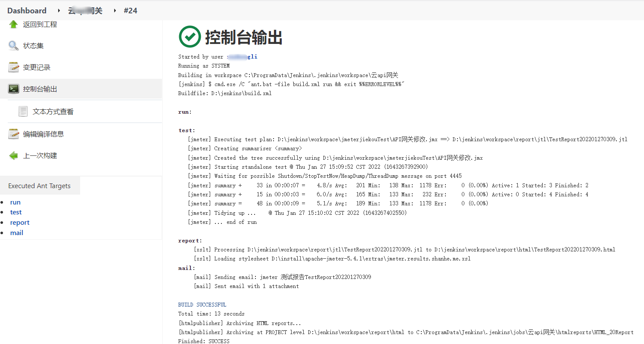Click the jmeter summary line with 15 samples
644x344 pixels.
point(388,194)
